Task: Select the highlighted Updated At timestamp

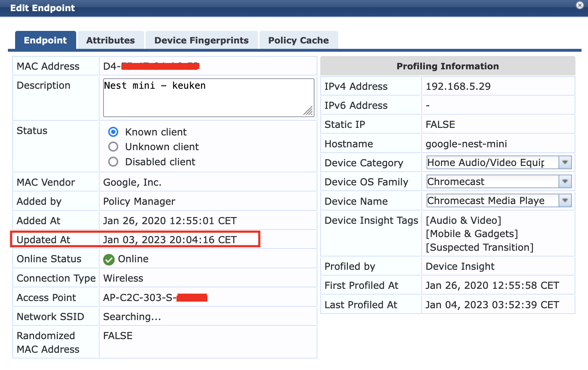Action: pyautogui.click(x=170, y=239)
